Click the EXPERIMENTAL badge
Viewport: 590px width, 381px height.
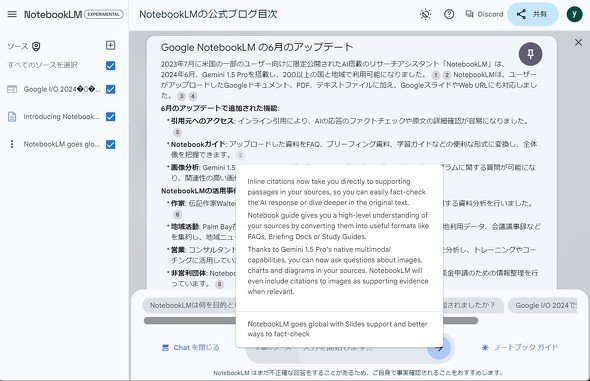103,14
